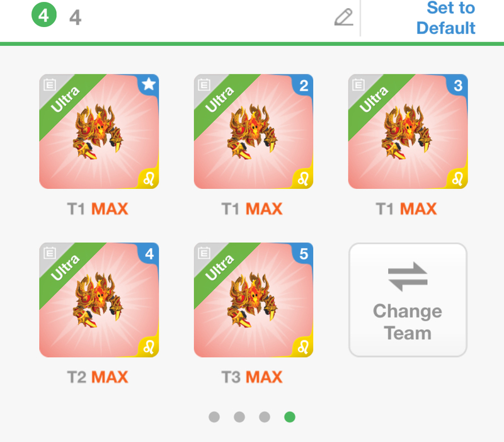504x442 pixels.
Task: Click the green team number 4 badge
Action: (44, 14)
